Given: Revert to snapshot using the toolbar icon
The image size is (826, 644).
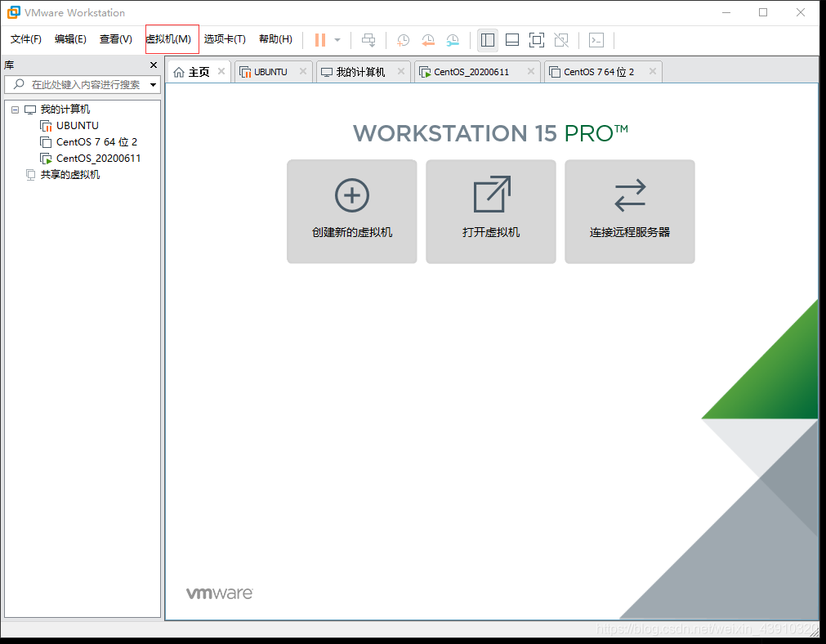Looking at the screenshot, I should [428, 40].
